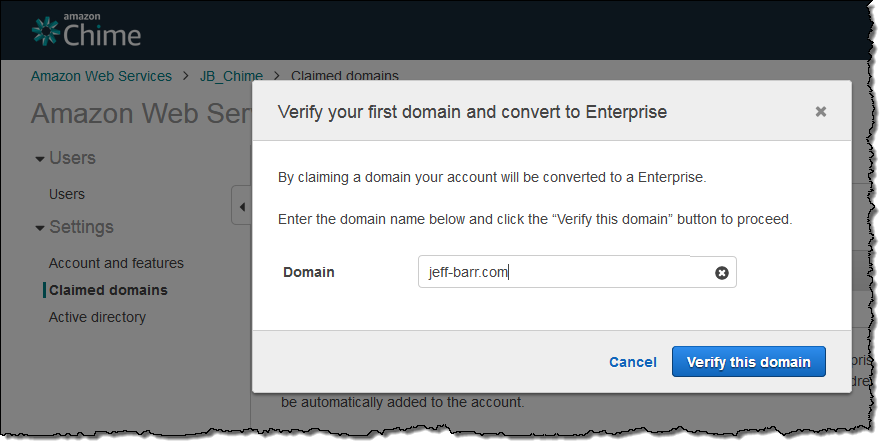Navigate to Amazon Web Services breadcrumb

coord(101,76)
